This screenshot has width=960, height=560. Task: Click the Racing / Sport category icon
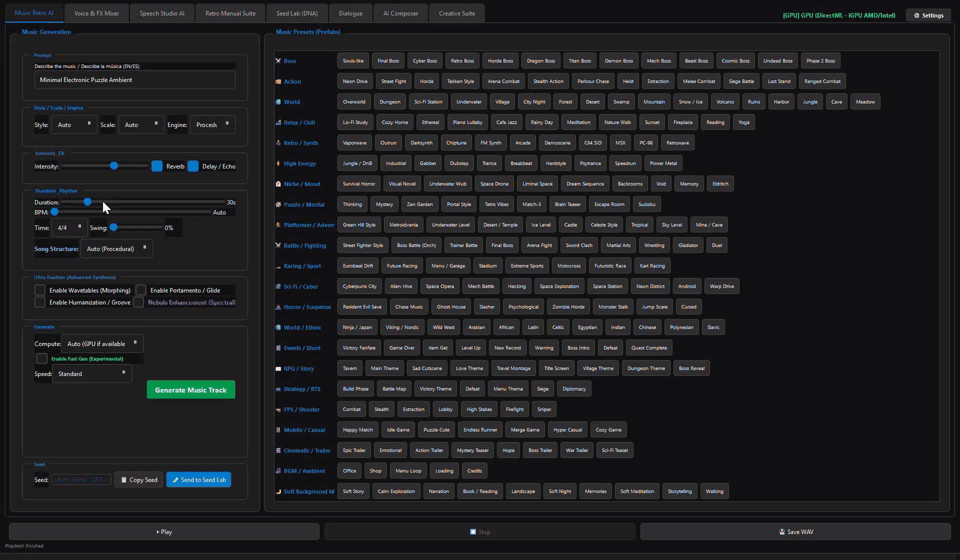pos(278,266)
